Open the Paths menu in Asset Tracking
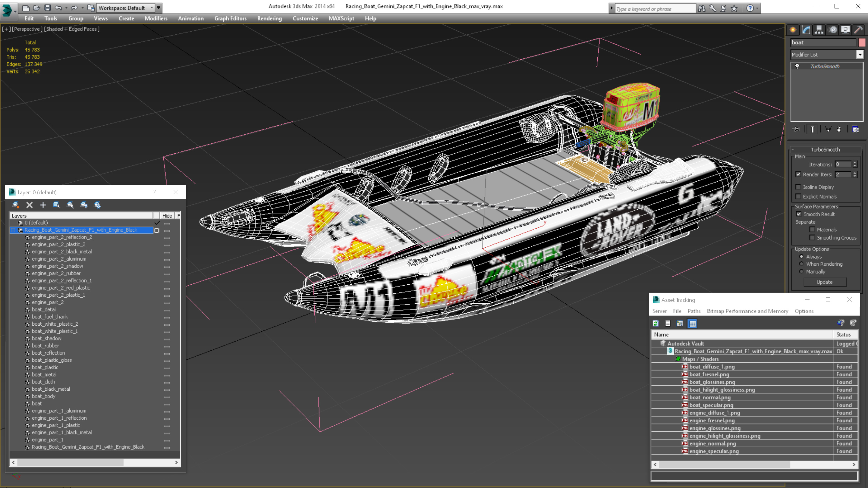Image resolution: width=868 pixels, height=488 pixels. (694, 311)
